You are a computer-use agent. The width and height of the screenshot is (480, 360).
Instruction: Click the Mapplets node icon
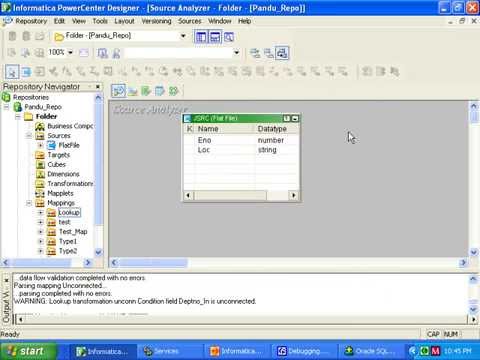click(x=40, y=193)
